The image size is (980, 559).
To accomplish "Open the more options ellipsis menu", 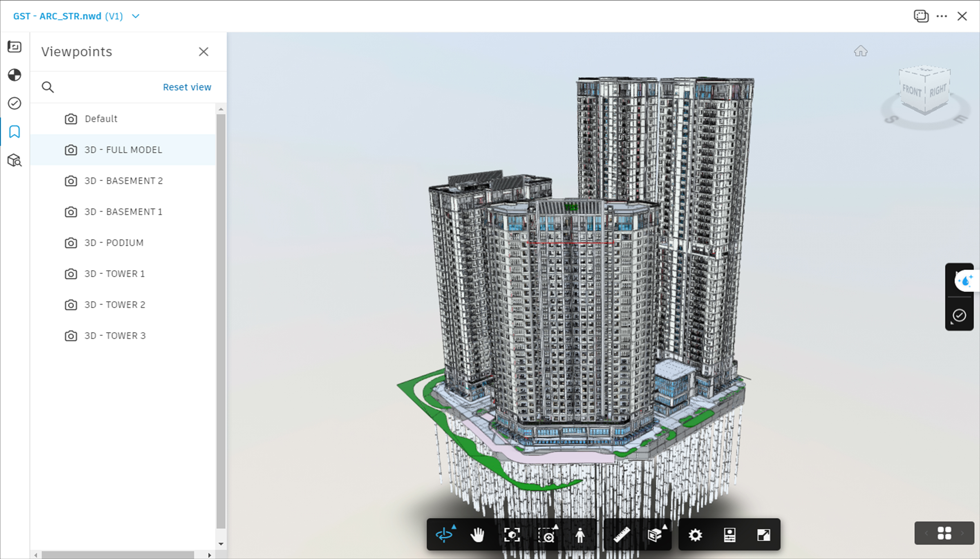I will pos(942,16).
